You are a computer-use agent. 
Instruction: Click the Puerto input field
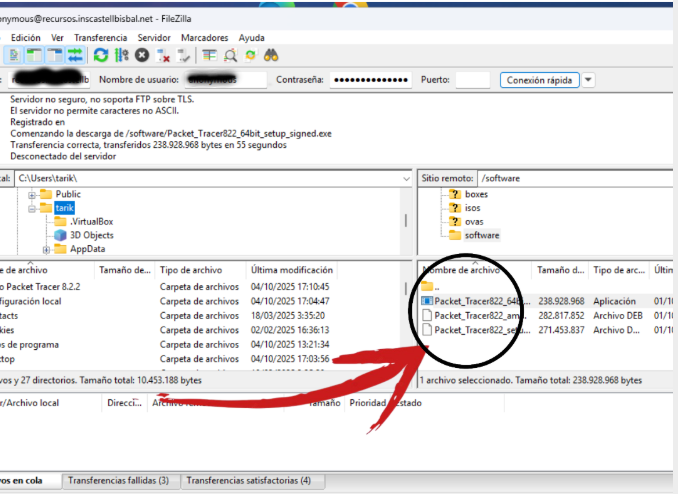point(471,80)
